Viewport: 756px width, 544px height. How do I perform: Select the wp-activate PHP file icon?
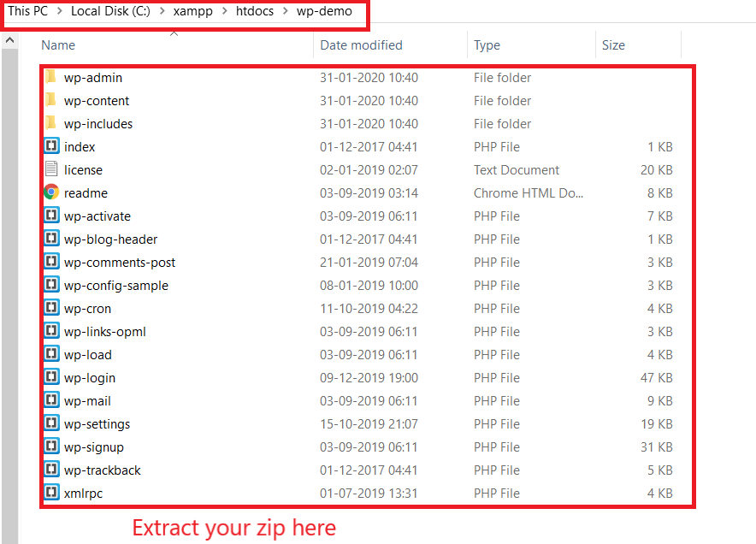[51, 216]
